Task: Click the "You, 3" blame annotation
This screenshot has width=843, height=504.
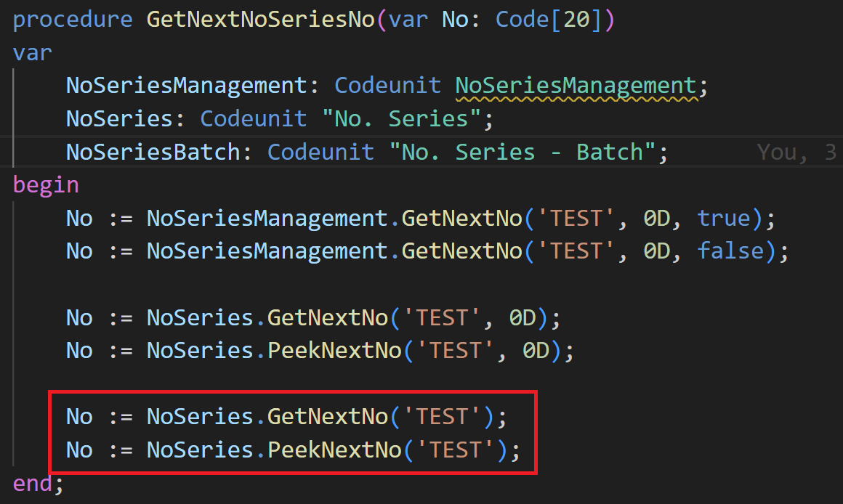Action: tap(796, 152)
